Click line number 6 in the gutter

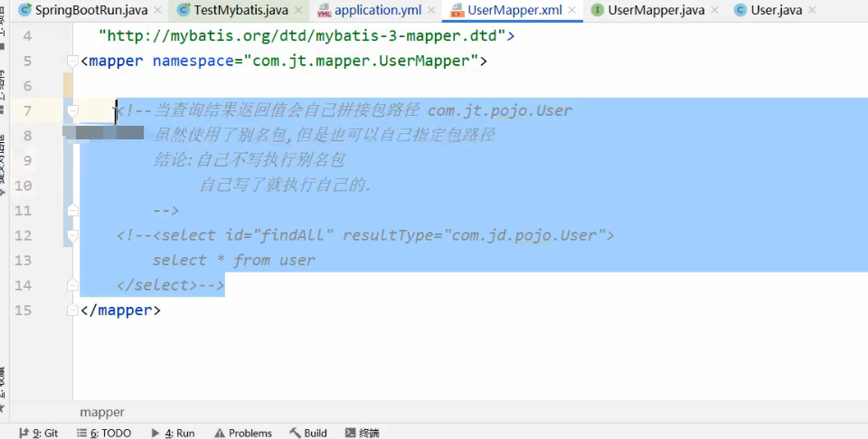pos(27,86)
